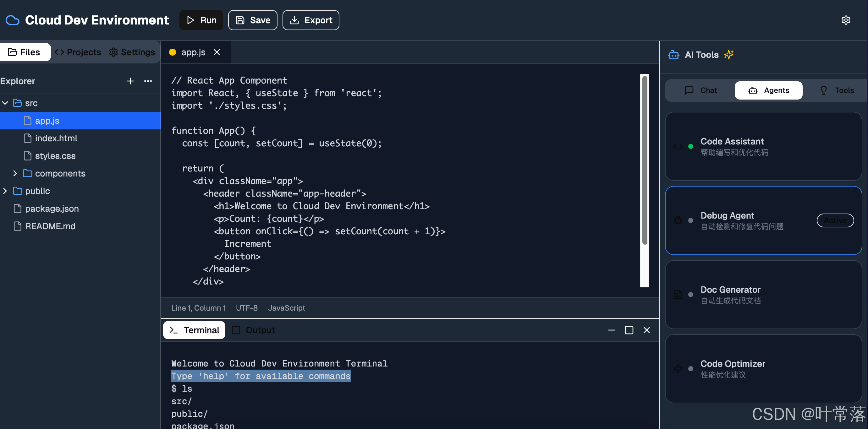Click the Doc Generator document icon
The width and height of the screenshot is (868, 429).
click(x=678, y=295)
